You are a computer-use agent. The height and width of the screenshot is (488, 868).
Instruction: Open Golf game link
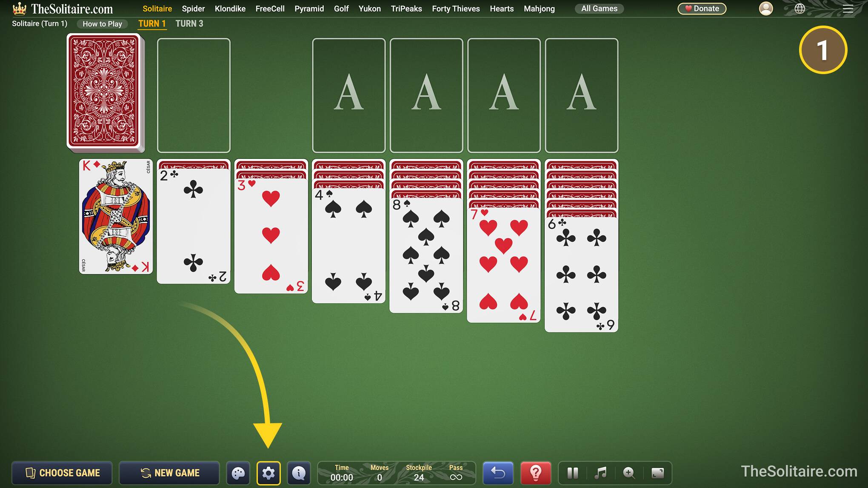(x=341, y=9)
